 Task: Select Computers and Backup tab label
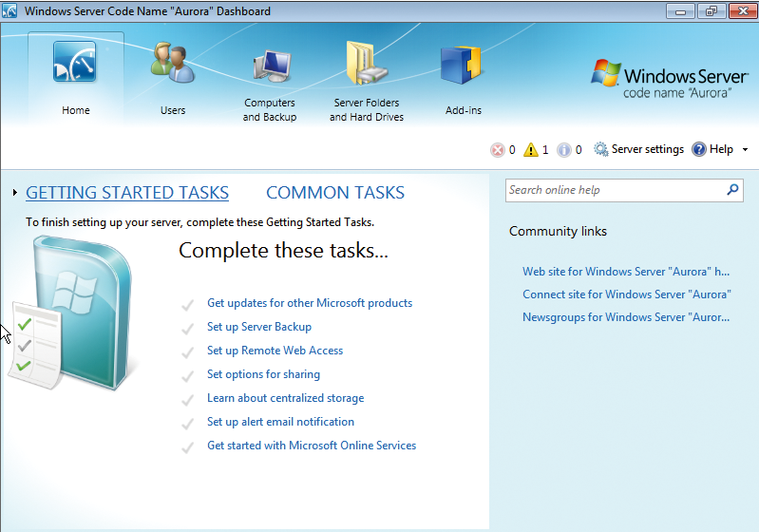coord(270,110)
